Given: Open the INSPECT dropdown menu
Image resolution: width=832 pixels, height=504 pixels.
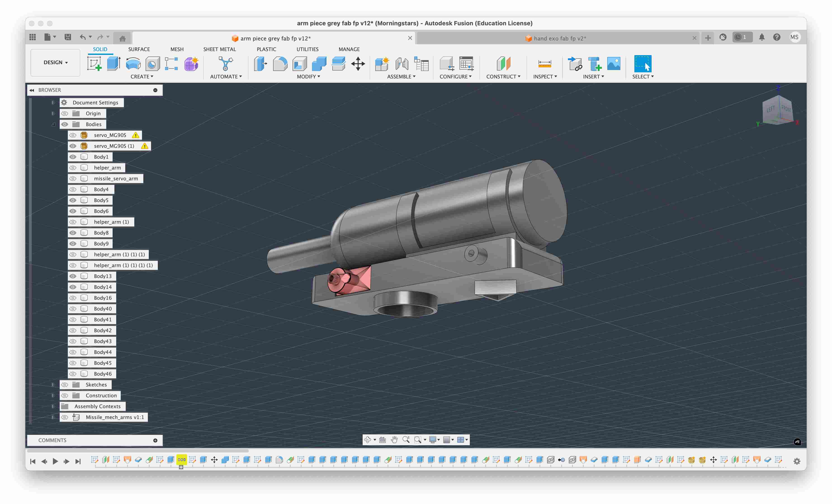Looking at the screenshot, I should [x=545, y=77].
